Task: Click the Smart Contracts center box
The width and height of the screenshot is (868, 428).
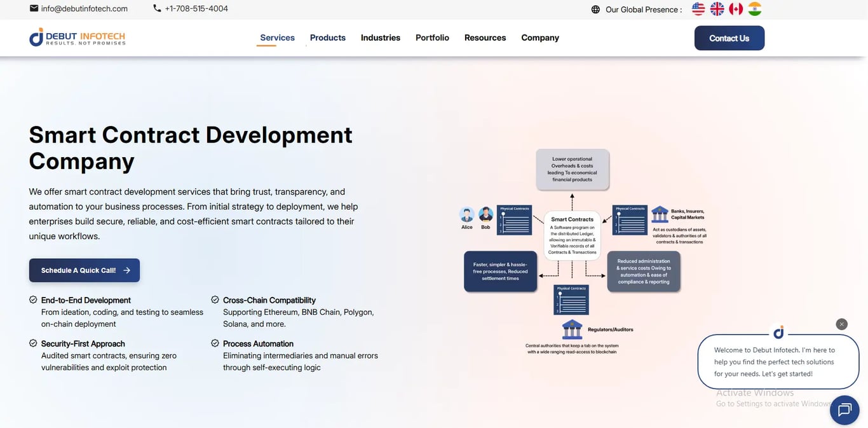Action: 573,235
